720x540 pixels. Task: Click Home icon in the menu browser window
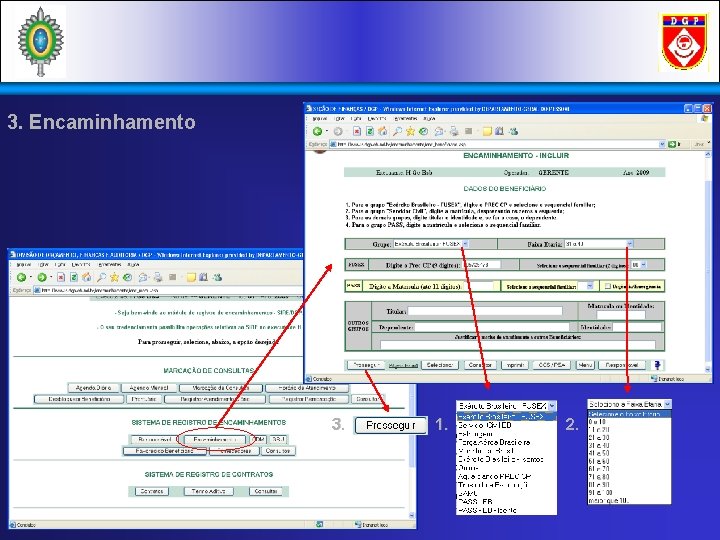[86, 277]
